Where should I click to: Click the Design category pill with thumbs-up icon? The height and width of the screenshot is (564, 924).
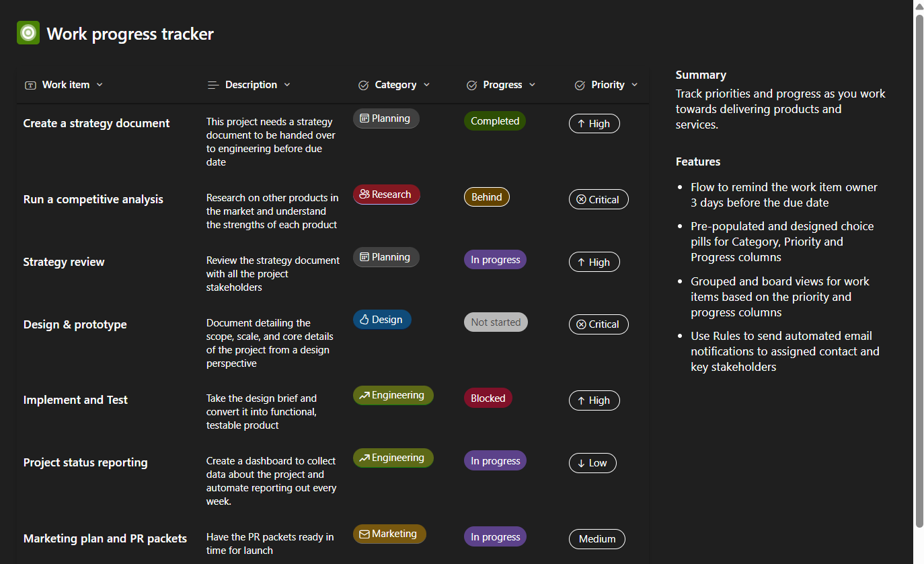382,320
